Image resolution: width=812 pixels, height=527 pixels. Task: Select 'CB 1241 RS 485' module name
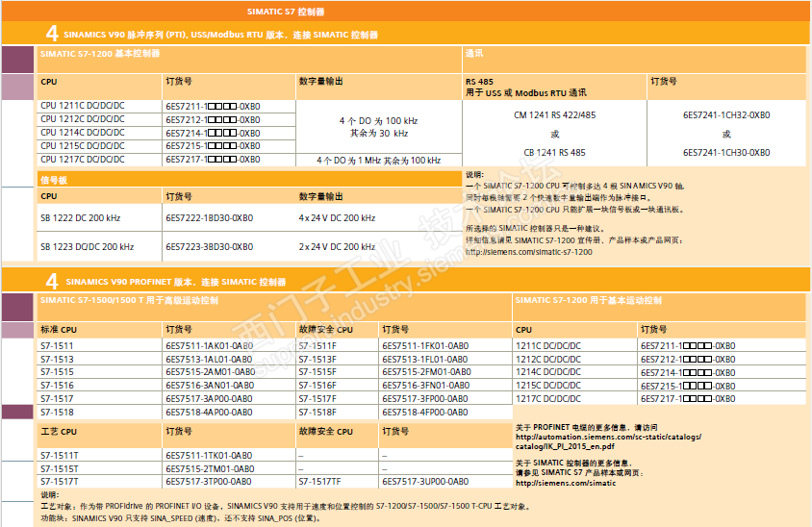(x=554, y=153)
